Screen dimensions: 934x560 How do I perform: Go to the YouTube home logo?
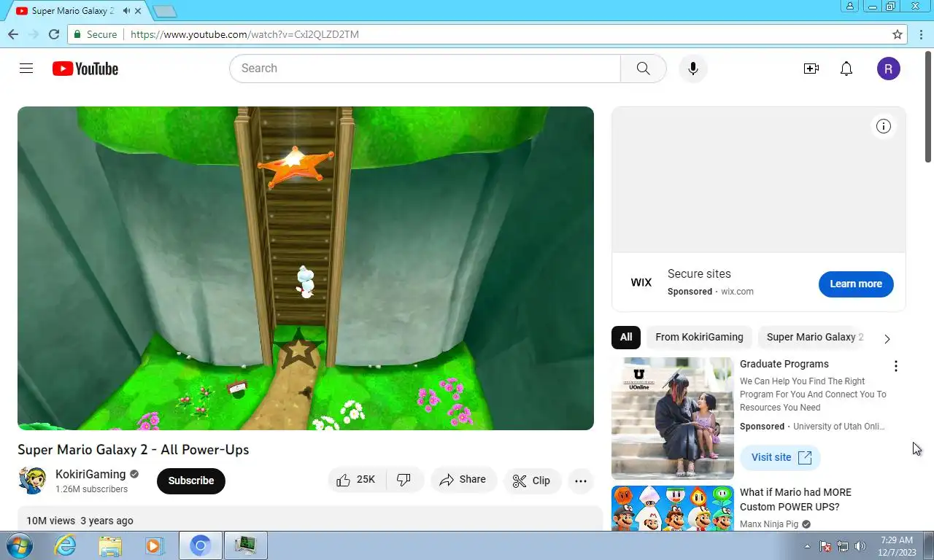[x=85, y=69]
